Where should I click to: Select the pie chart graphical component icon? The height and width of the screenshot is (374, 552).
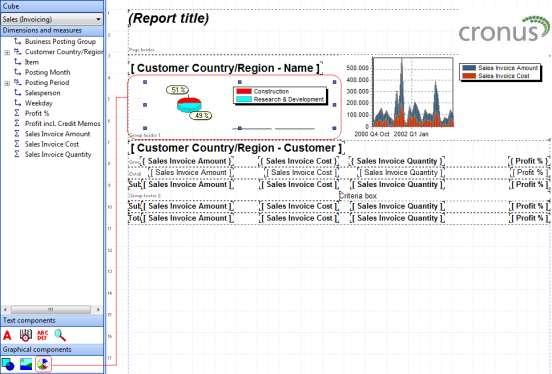(43, 364)
